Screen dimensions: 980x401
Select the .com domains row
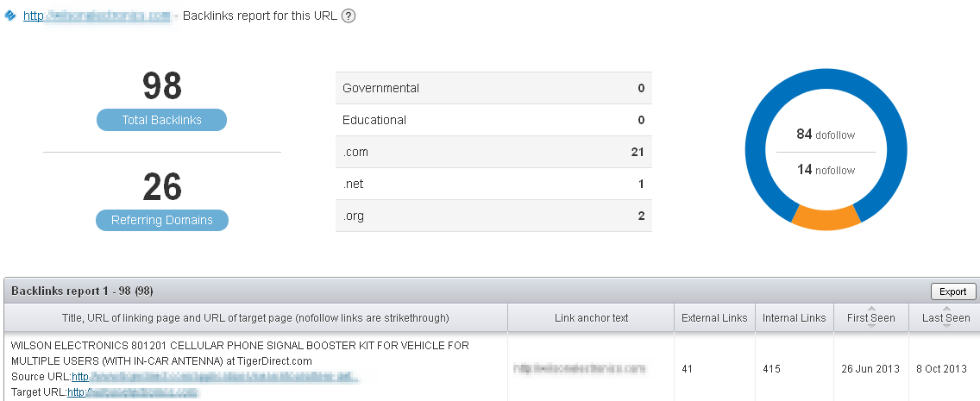click(x=493, y=152)
